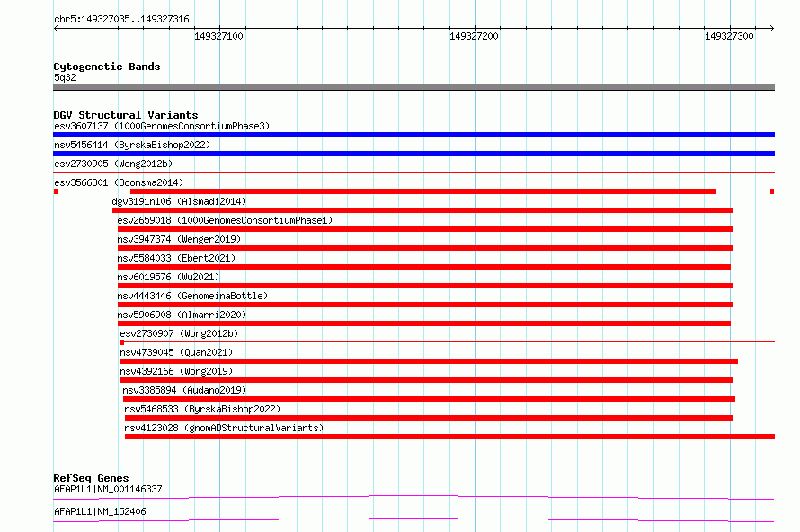800x532 pixels.
Task: Click the red bar under esv2659018
Action: point(425,229)
